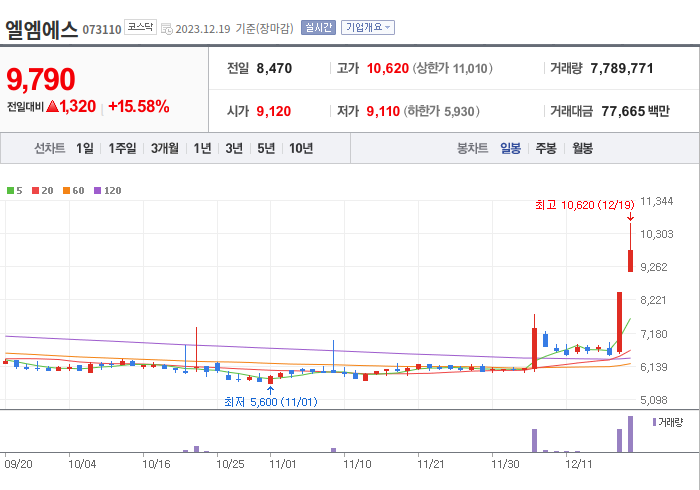Click the high price value 10,620 in summary

(388, 68)
